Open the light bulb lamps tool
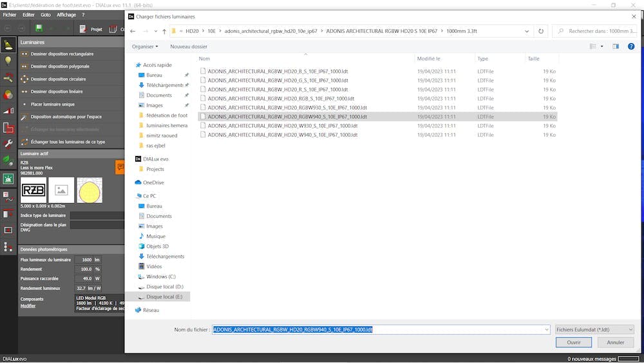Image resolution: width=644 pixels, height=363 pixels. click(8, 61)
